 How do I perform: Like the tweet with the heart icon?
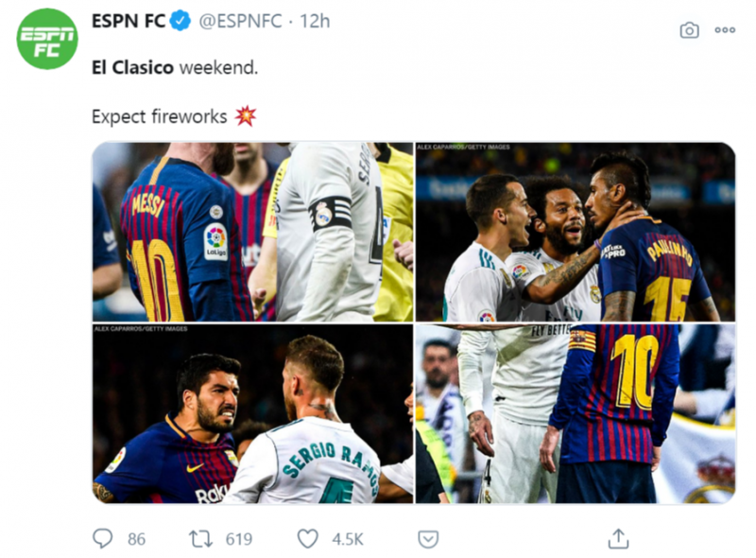point(308,538)
